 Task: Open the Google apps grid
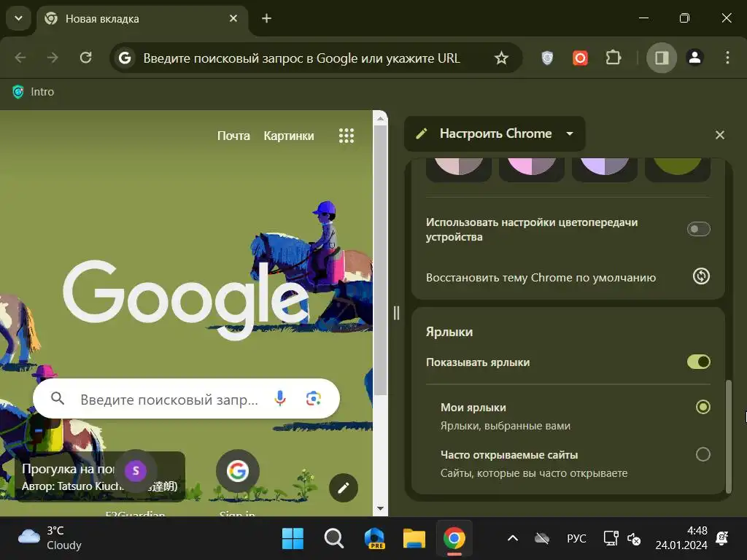coord(347,136)
